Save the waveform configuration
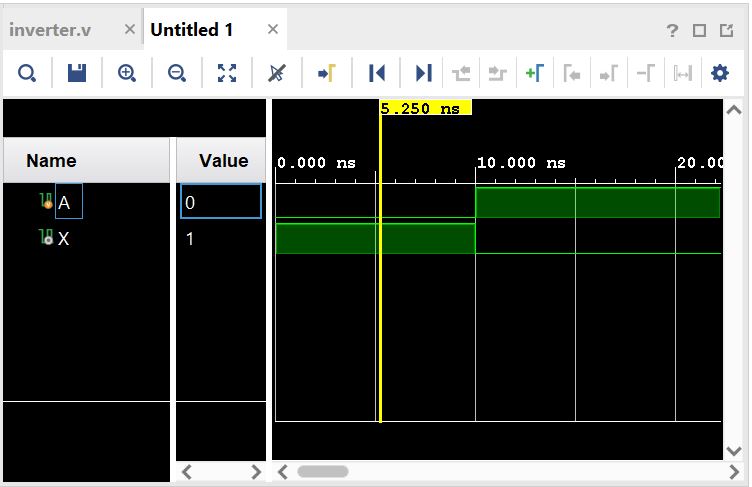Viewport: 752px width, 487px height. (77, 73)
